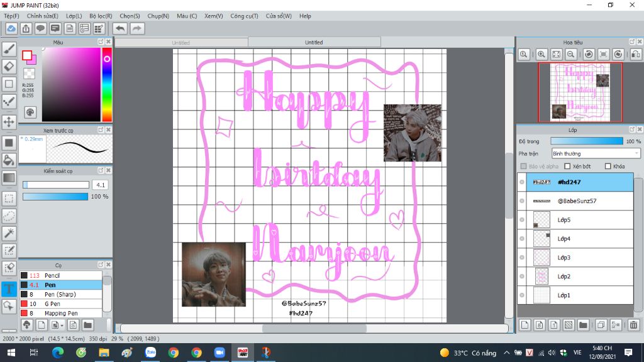Zoom in on the navigator

click(x=541, y=54)
